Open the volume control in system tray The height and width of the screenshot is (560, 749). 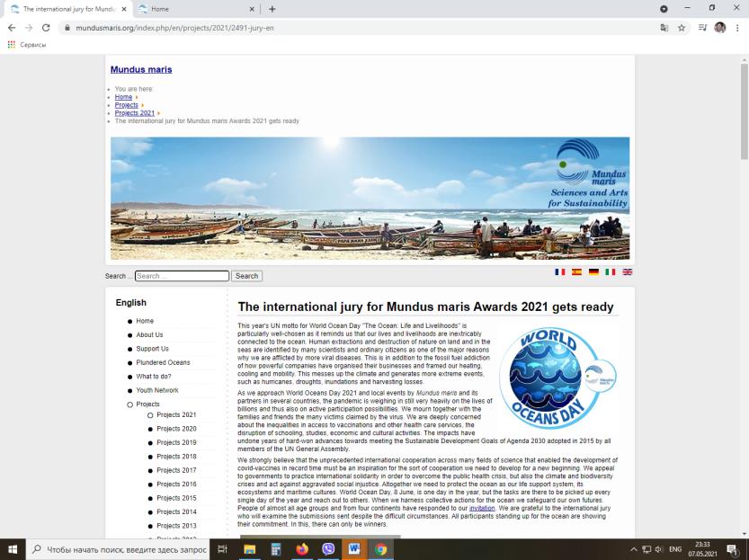pyautogui.click(x=659, y=549)
